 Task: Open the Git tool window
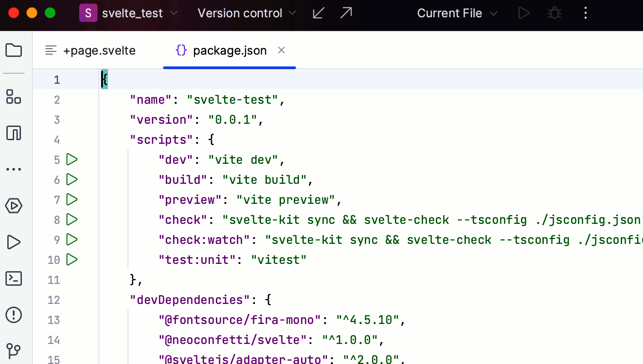click(x=14, y=351)
